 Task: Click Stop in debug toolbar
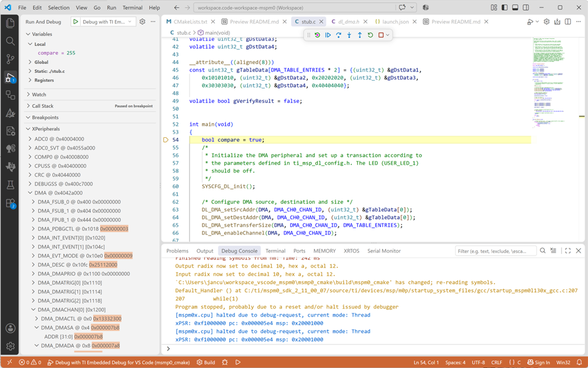pos(381,35)
